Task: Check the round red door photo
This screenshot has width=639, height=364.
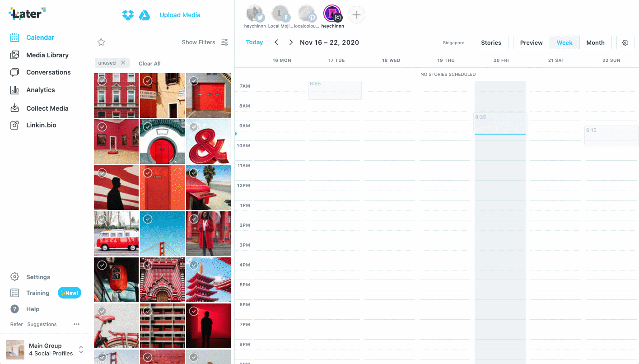Action: pos(148,127)
